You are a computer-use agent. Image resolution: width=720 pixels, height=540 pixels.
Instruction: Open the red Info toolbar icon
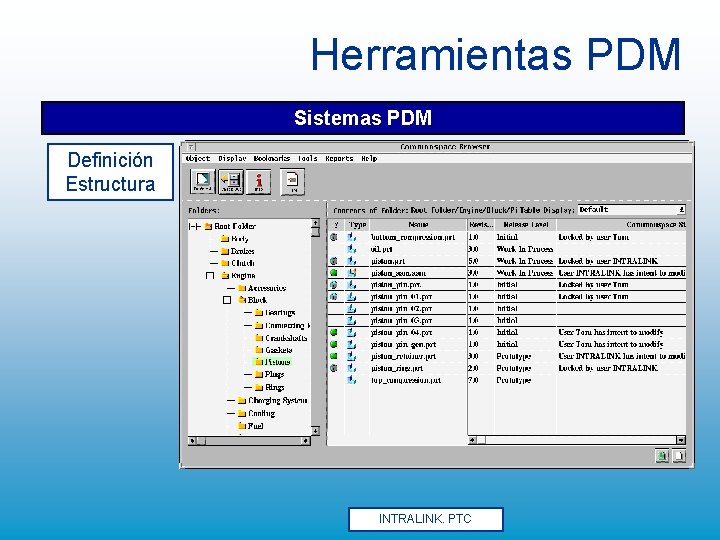(x=259, y=181)
